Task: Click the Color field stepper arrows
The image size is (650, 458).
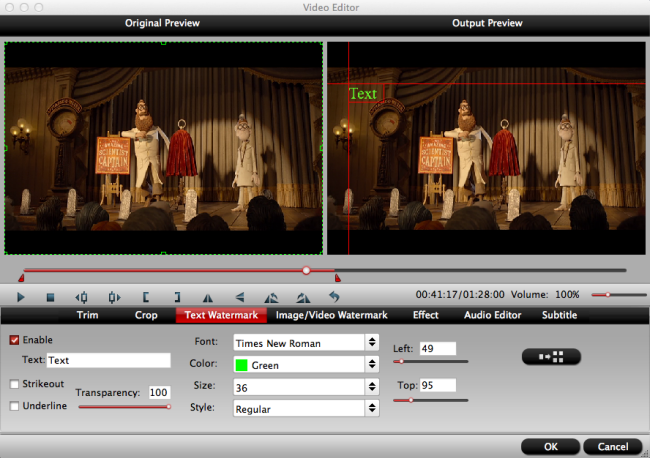Action: (x=372, y=364)
